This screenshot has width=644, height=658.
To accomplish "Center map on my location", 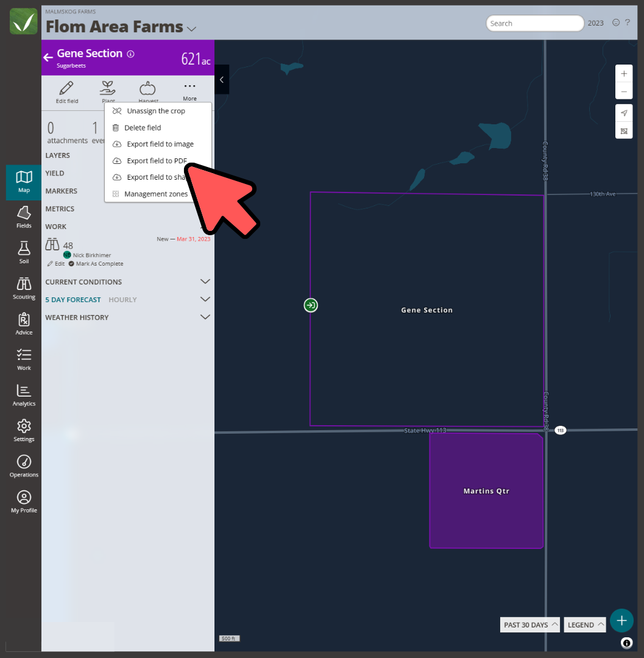I will point(624,113).
